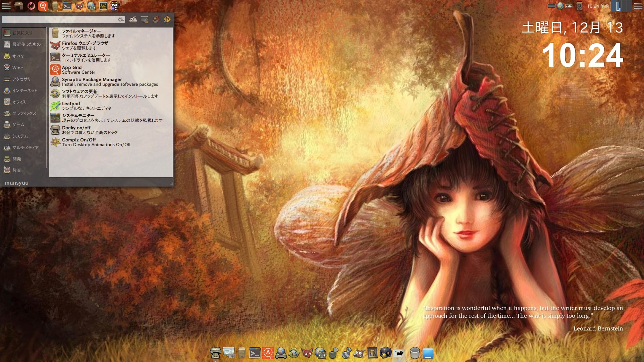The height and width of the screenshot is (362, 644).
Task: Open settings via the wrench icon in menu
Action: (133, 19)
